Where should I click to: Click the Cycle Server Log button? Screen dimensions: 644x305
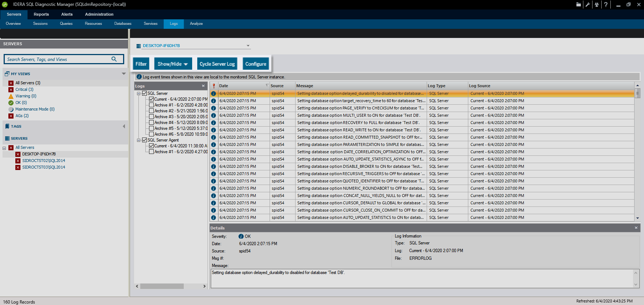click(x=217, y=64)
